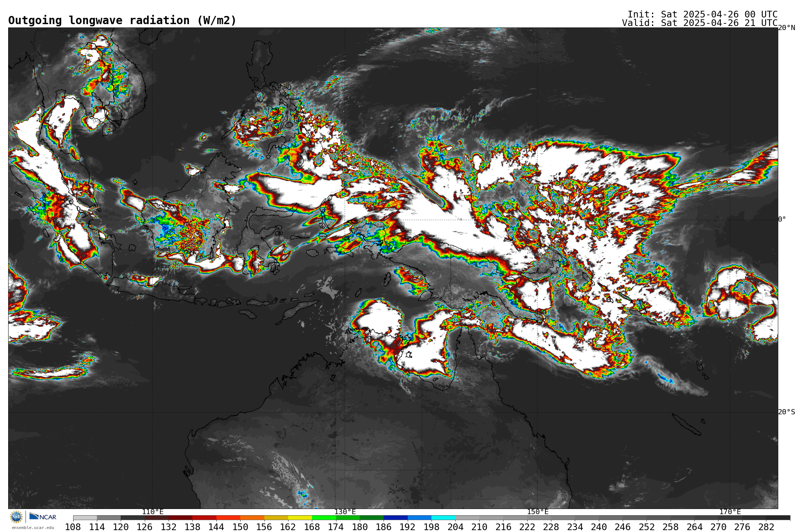The width and height of the screenshot is (802, 532).
Task: Pick the medium blue swatch between 192 and 198
Action: click(x=420, y=518)
